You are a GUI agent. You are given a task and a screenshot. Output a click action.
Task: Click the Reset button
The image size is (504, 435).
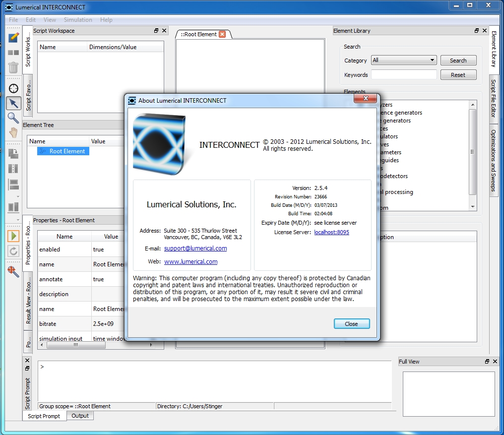click(458, 75)
